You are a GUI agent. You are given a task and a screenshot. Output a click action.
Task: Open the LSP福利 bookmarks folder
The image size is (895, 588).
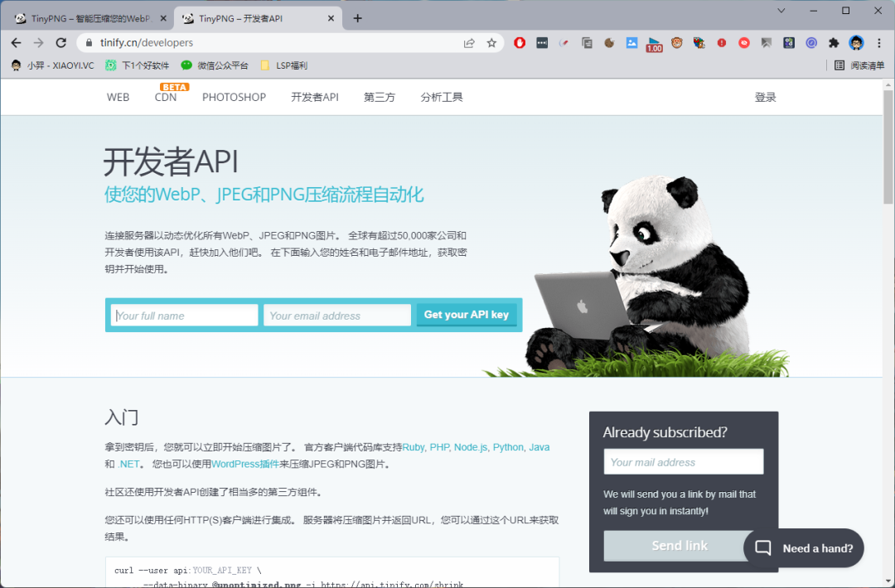pyautogui.click(x=283, y=65)
